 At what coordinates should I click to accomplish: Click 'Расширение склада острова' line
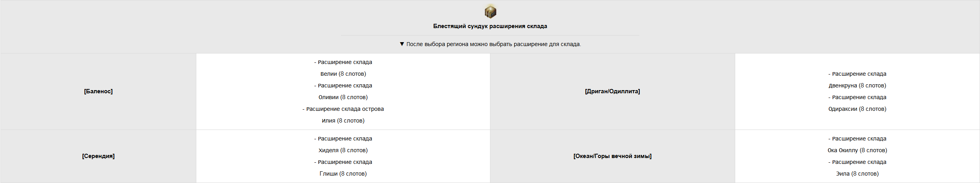pyautogui.click(x=343, y=109)
